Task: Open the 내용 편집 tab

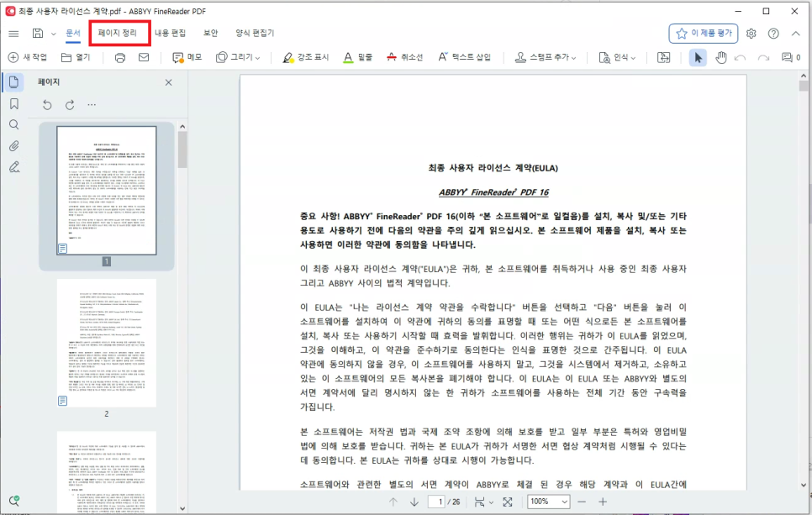Action: [x=170, y=33]
